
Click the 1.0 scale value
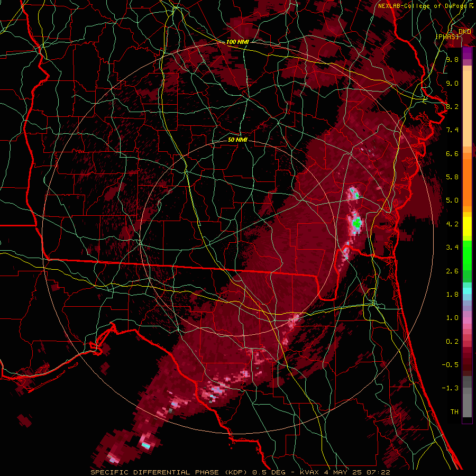click(452, 318)
